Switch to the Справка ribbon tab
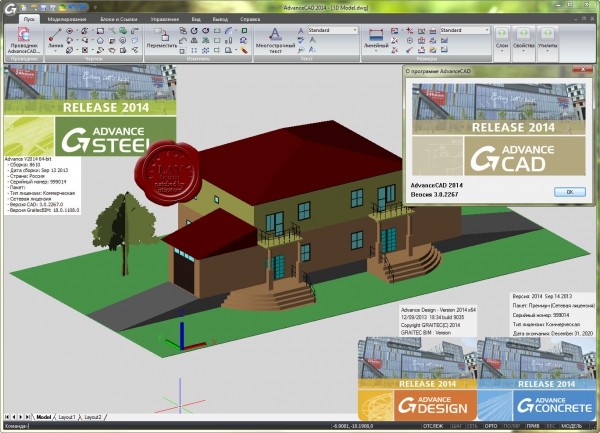Screen dimensions: 600x433 [x=250, y=19]
